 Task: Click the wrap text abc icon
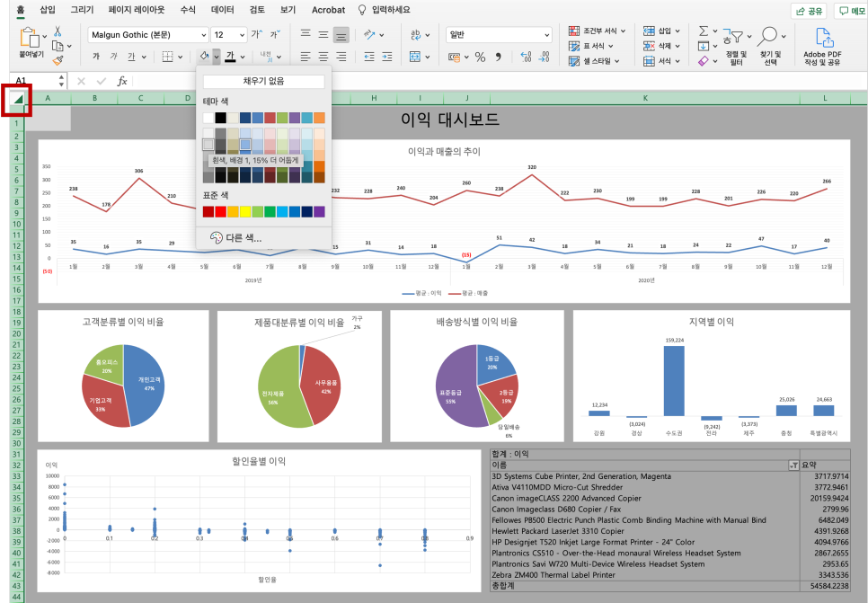416,34
